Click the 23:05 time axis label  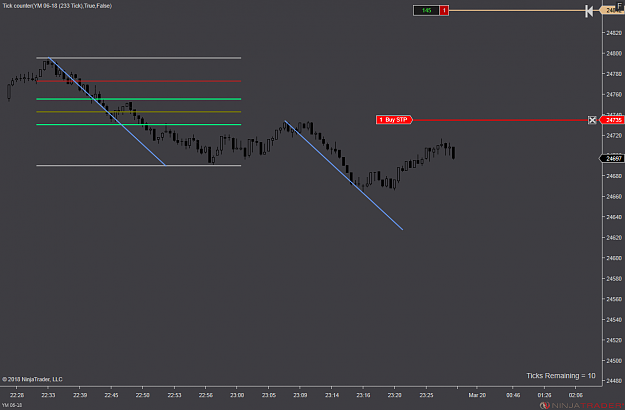click(269, 395)
